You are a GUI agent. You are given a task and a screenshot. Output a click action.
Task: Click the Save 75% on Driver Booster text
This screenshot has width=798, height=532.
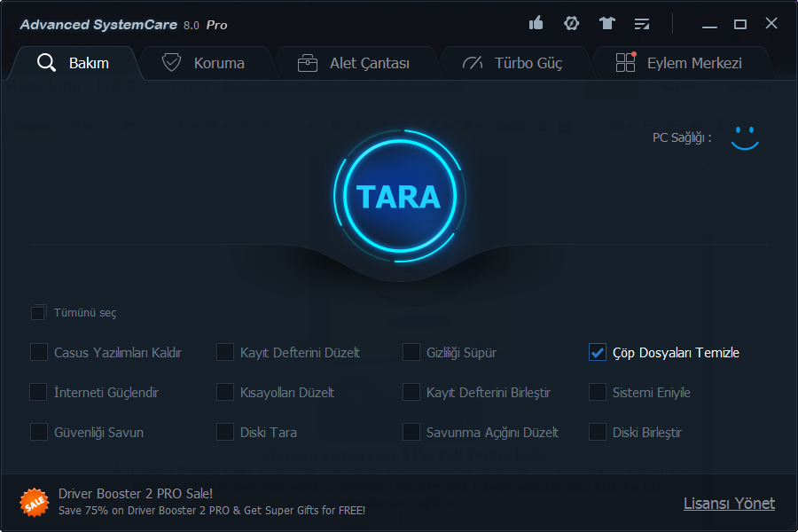[x=212, y=510]
